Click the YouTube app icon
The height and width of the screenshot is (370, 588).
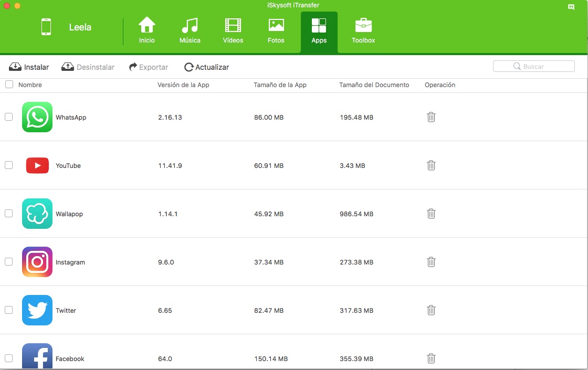(x=37, y=165)
